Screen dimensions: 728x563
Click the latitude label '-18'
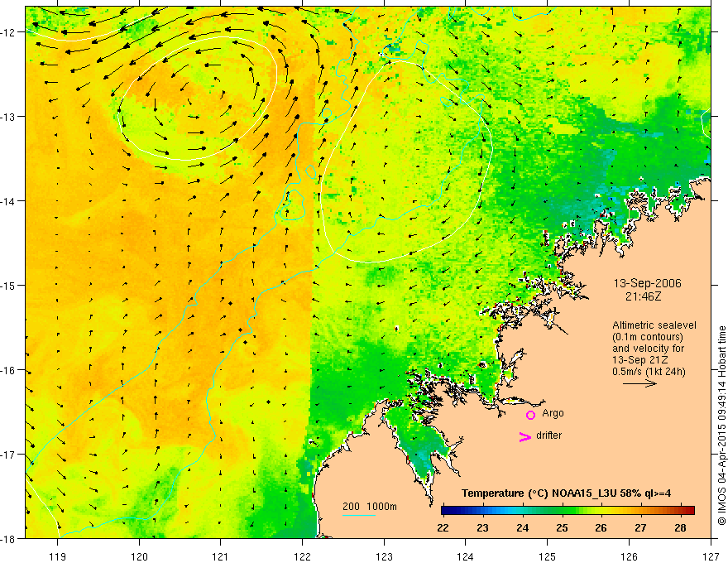pyautogui.click(x=9, y=538)
